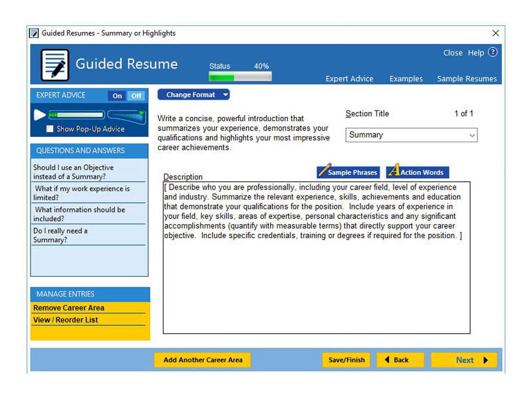Click the QUESTIONS AND ANSWERS panel header
This screenshot has width=532, height=399.
89,151
